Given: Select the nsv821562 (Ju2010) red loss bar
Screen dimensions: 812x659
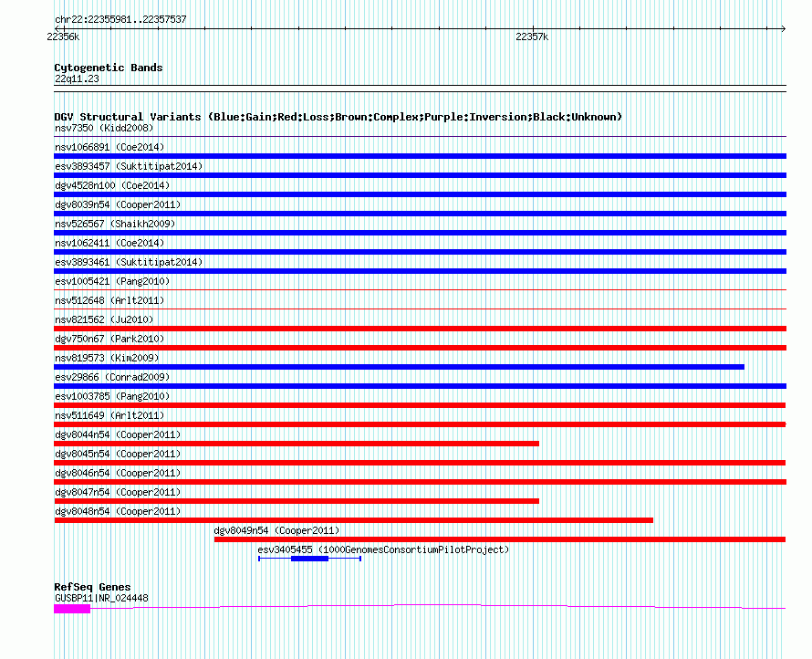Looking at the screenshot, I should pyautogui.click(x=420, y=329).
